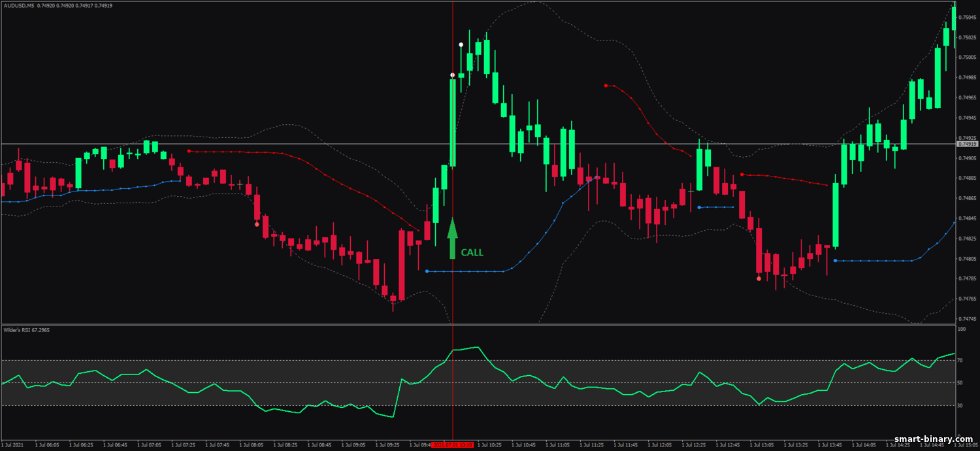This screenshot has width=980, height=451.
Task: Click RSI scale label 100
Action: coord(962,329)
